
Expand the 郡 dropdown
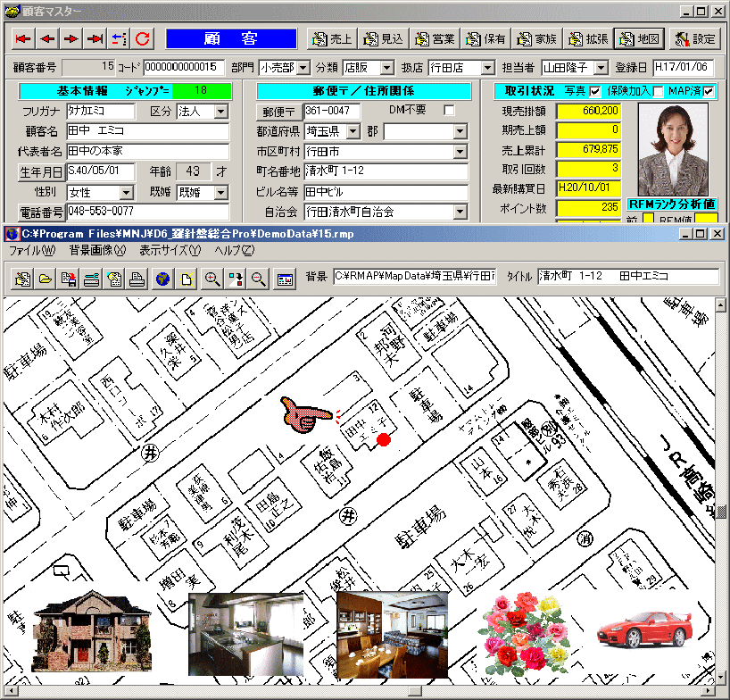(x=460, y=131)
